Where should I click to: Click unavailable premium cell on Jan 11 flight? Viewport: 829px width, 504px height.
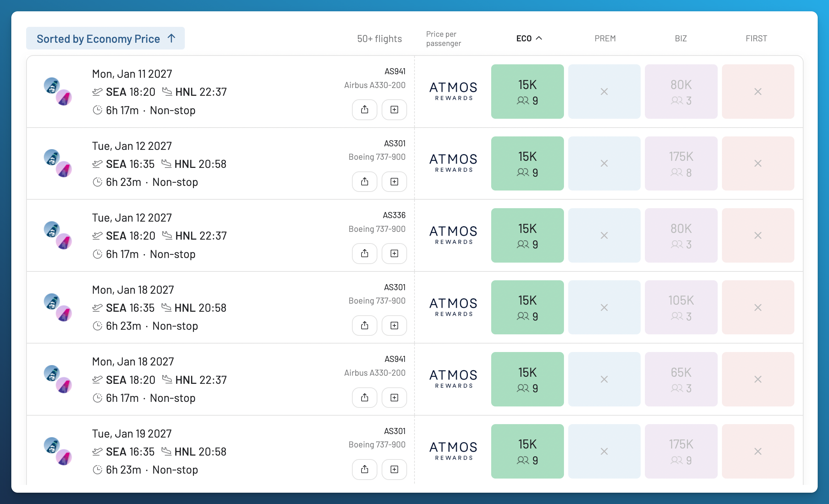point(604,92)
